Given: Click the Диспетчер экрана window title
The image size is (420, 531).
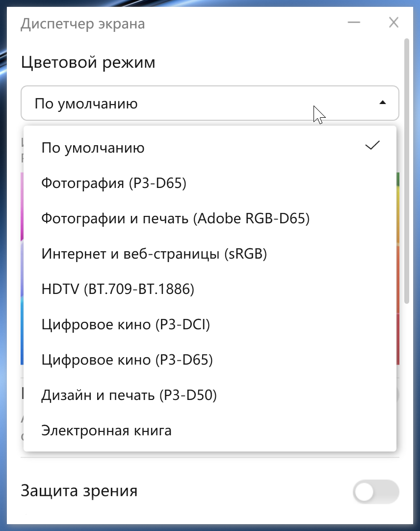Looking at the screenshot, I should tap(82, 24).
